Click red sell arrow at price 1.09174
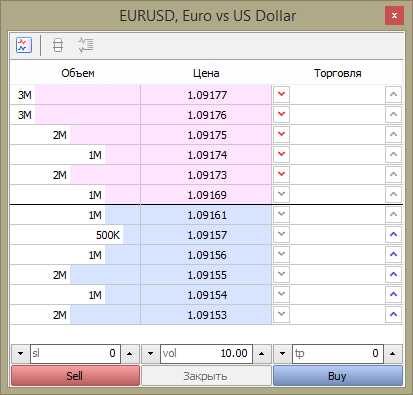 (x=281, y=155)
